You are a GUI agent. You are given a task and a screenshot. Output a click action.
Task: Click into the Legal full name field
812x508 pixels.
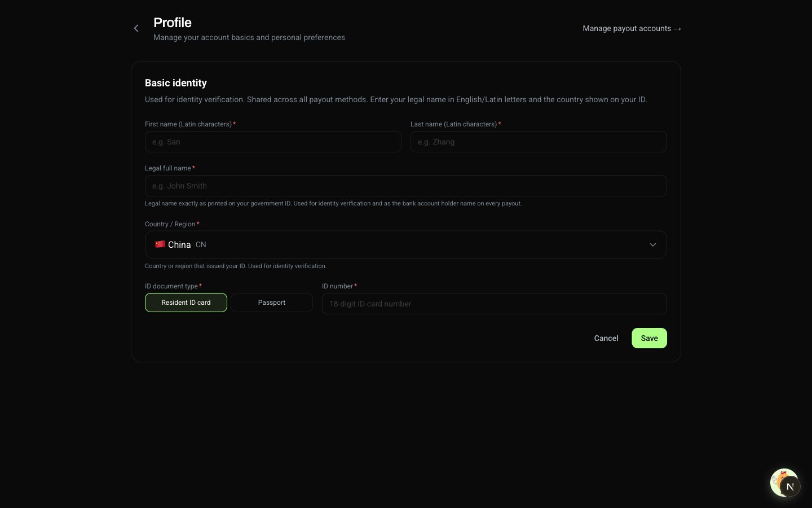tap(406, 186)
